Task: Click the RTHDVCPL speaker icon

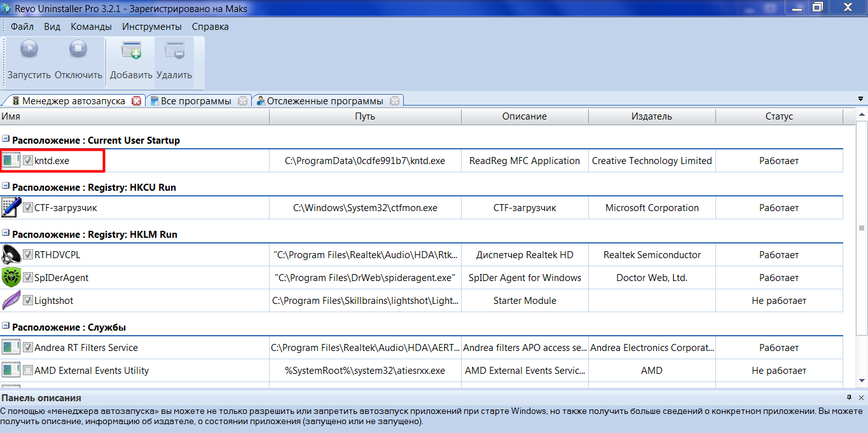Action: pyautogui.click(x=11, y=255)
